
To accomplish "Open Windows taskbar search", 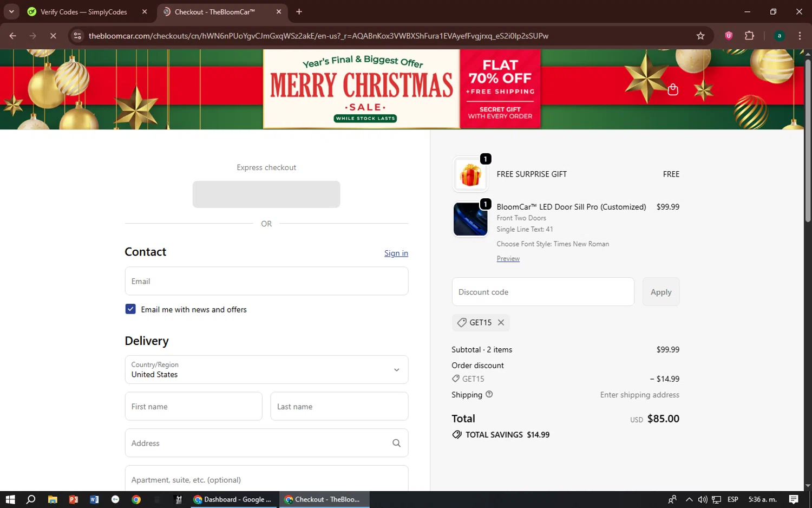I will click(31, 499).
